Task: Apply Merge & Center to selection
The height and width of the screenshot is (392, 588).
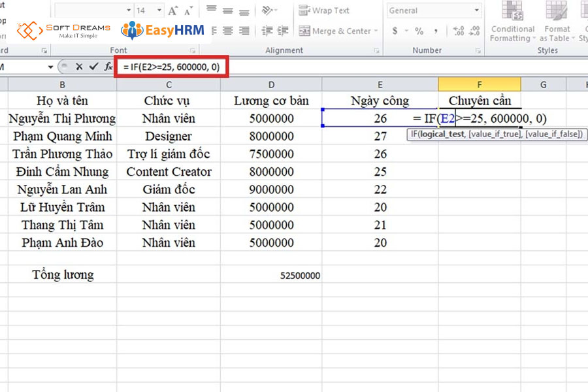Action: click(331, 31)
